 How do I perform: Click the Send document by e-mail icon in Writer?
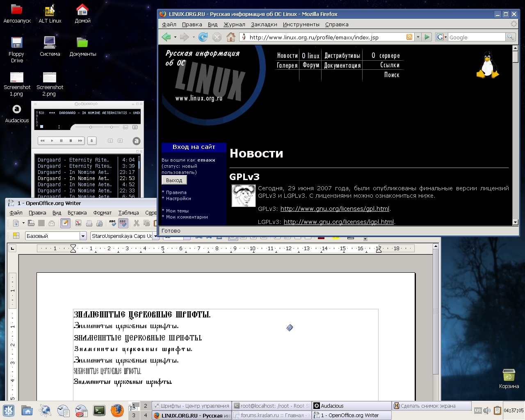pos(52,223)
